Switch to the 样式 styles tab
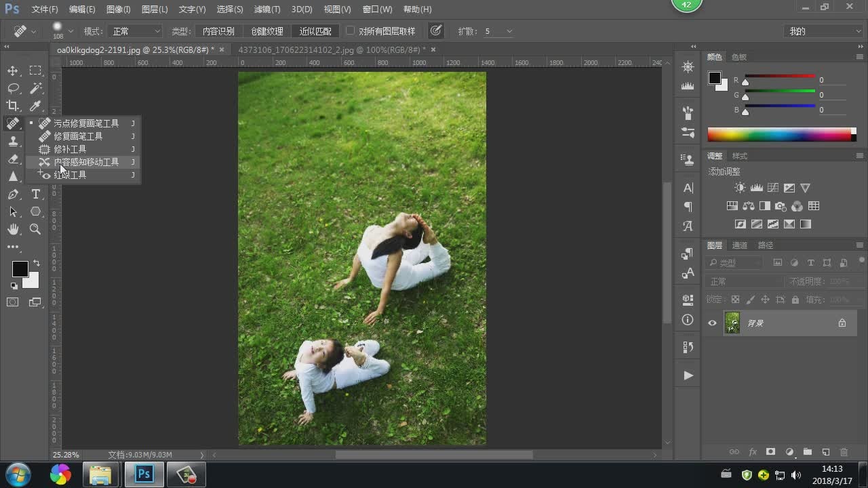868x488 pixels. (x=739, y=157)
